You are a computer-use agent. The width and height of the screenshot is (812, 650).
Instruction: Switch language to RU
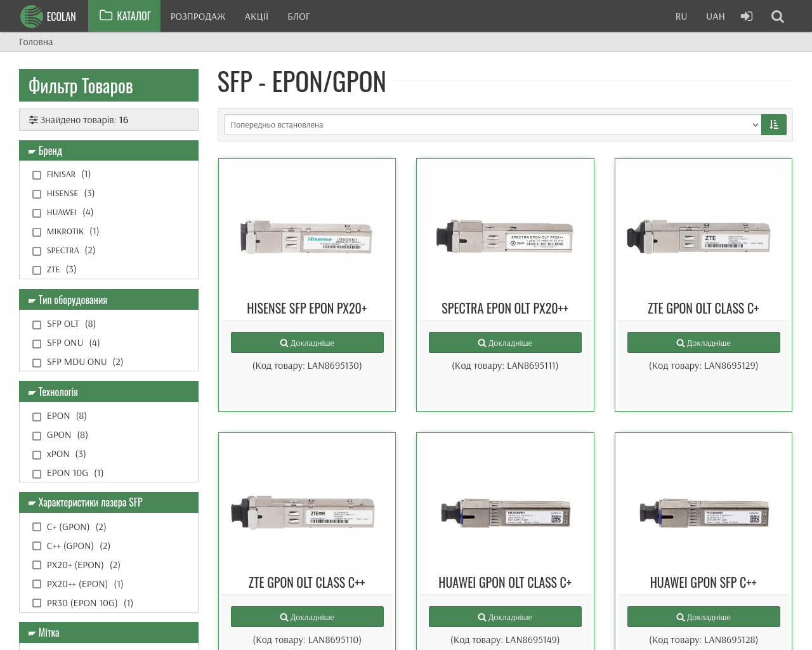tap(681, 17)
